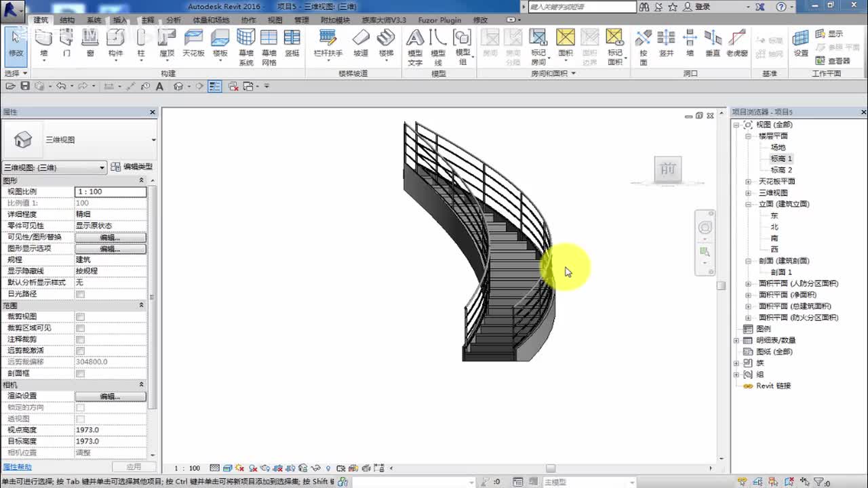Image resolution: width=868 pixels, height=488 pixels.
Task: Open the 属性帮助 link
Action: click(x=17, y=467)
